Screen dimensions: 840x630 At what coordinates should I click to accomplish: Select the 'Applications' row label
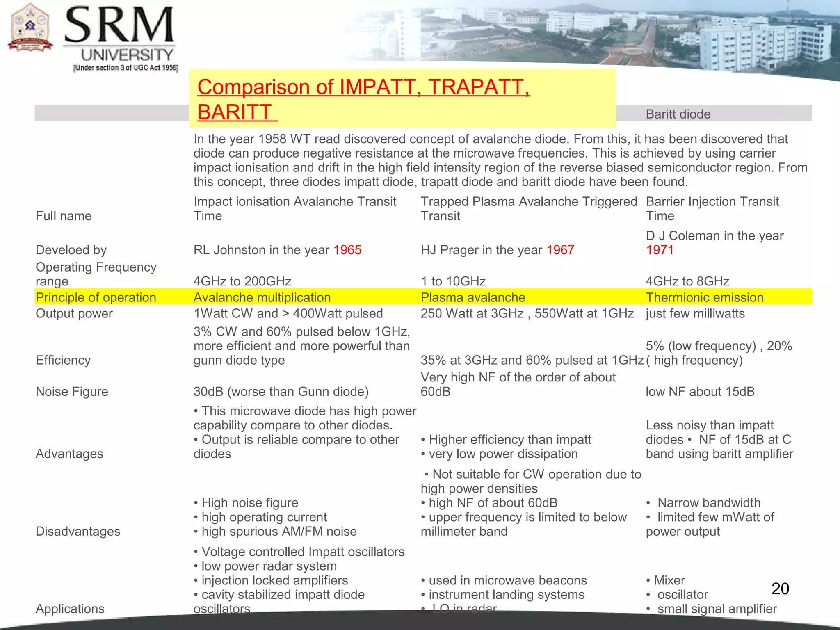(x=70, y=609)
